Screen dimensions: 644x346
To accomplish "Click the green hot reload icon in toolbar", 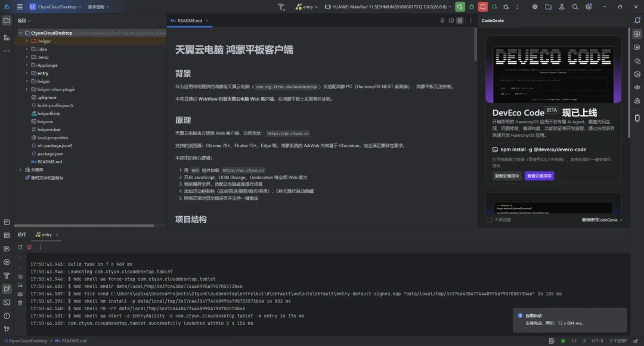I will click(x=494, y=7).
